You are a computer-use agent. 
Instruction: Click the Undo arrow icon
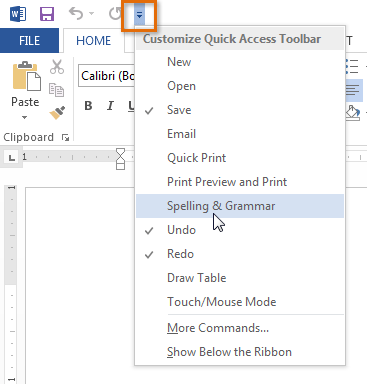(76, 14)
